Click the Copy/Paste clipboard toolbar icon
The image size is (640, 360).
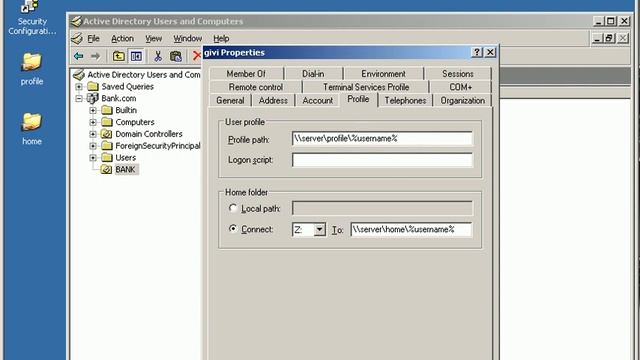[x=176, y=56]
